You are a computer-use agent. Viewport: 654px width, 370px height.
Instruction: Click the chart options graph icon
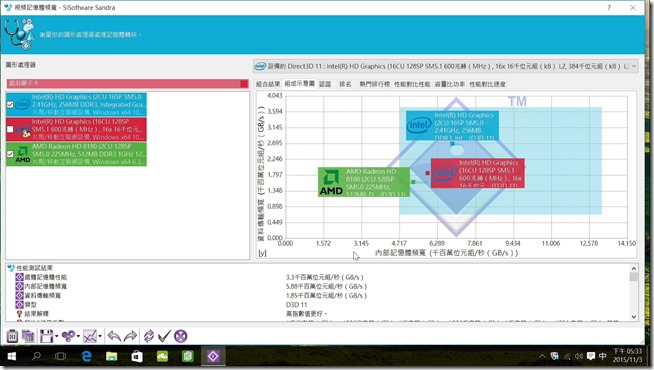pyautogui.click(x=90, y=336)
